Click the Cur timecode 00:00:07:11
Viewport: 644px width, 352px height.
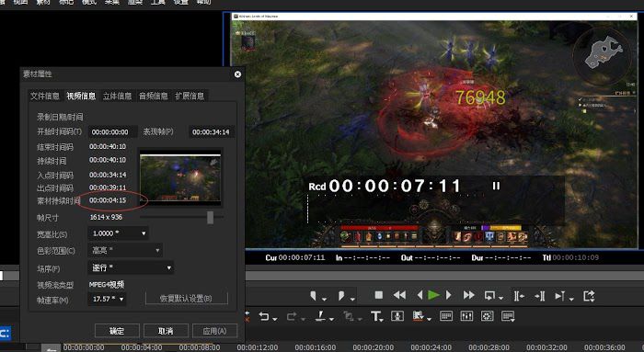[x=302, y=257]
